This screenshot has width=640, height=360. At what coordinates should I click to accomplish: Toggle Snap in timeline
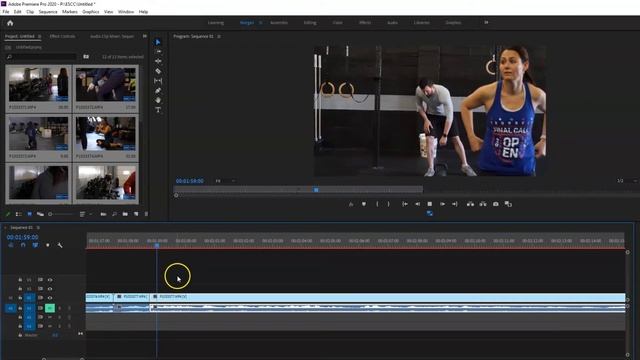pos(23,245)
